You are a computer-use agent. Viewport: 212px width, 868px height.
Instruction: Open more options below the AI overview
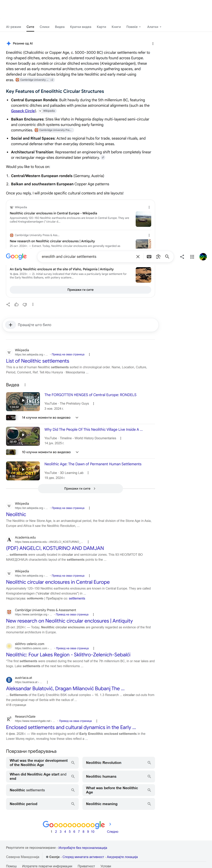coord(33,305)
